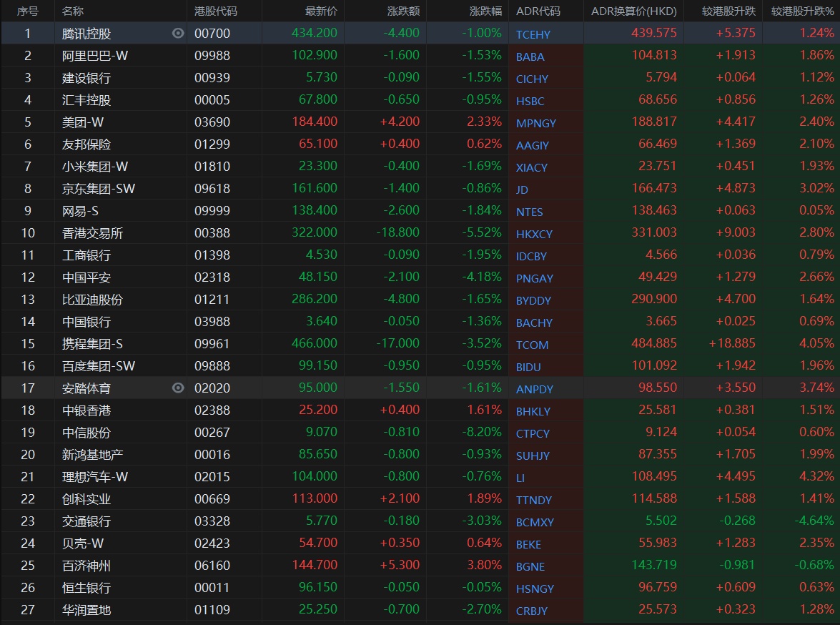Image resolution: width=840 pixels, height=625 pixels.
Task: Click stock code 00005 for 汇丰控股
Action: 212,100
